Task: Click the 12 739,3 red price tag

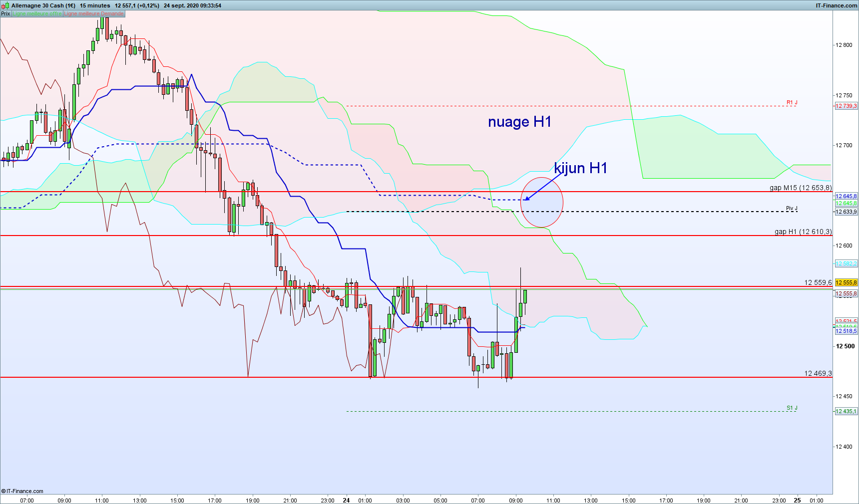Action: point(846,106)
